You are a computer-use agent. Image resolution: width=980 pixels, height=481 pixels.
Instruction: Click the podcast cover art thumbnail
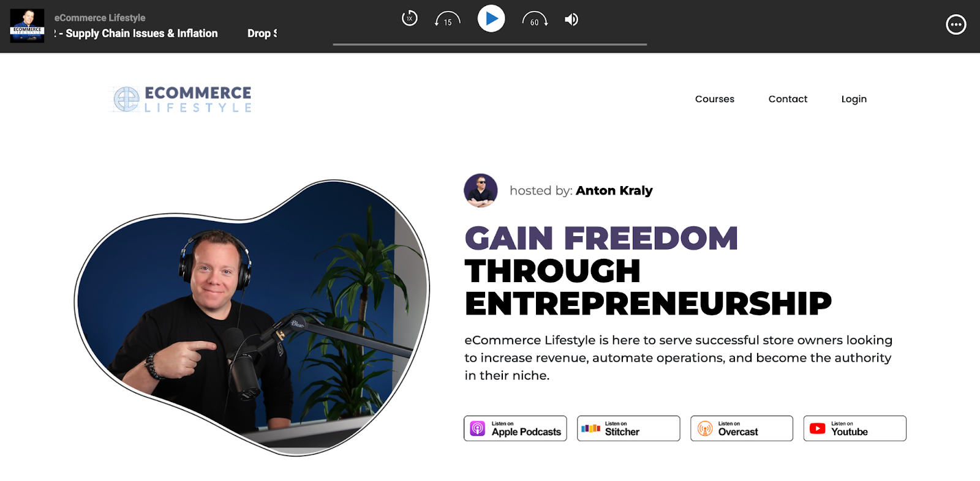click(27, 26)
